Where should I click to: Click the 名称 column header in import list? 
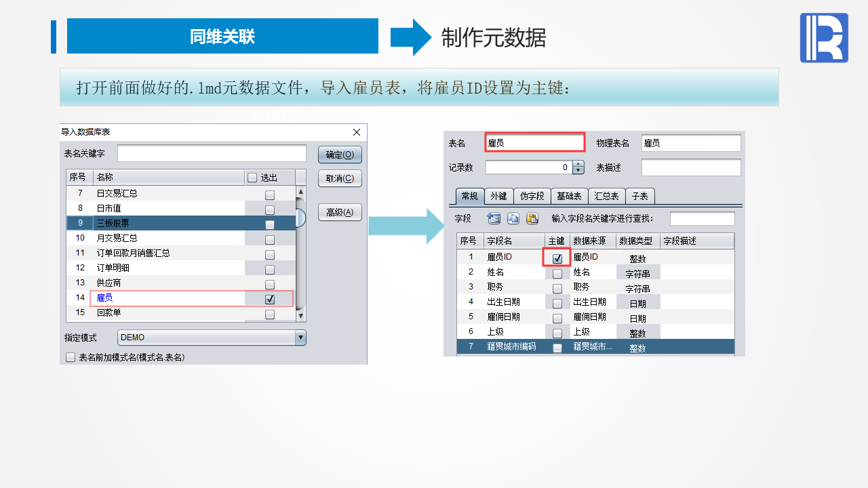point(169,178)
